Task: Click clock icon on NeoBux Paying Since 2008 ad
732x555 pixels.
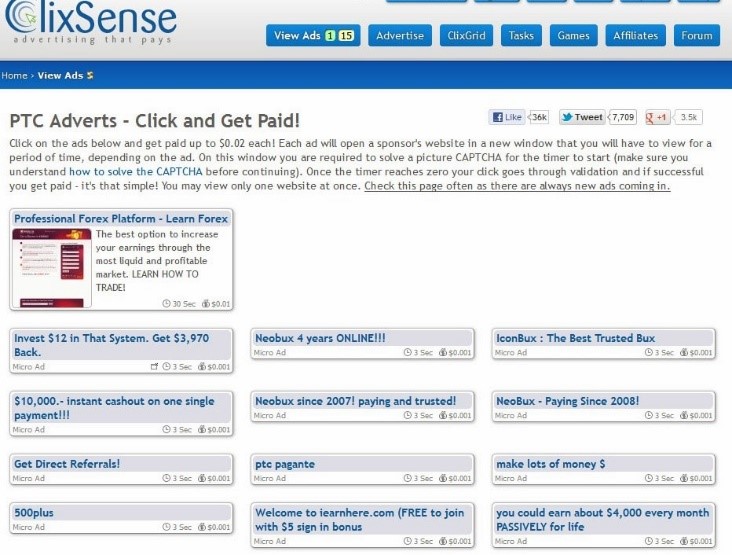Action: 649,415
